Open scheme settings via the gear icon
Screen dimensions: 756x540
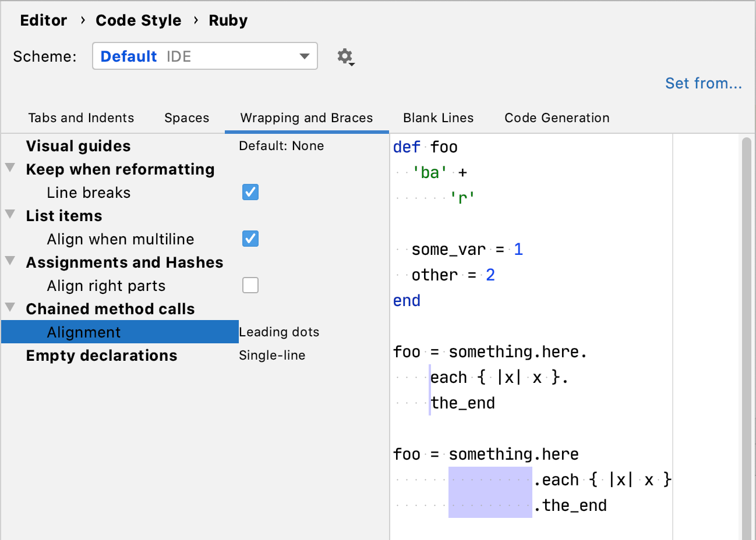click(x=345, y=56)
